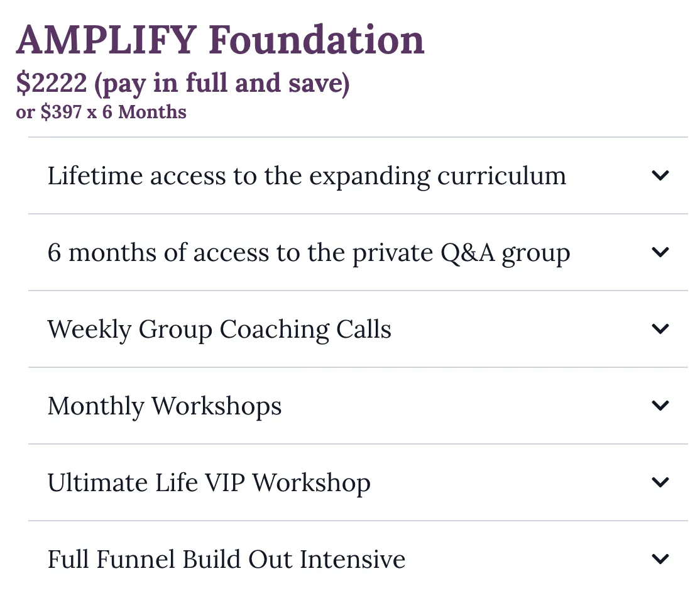
Task: Expand Ultimate Life VIP Workshop chevron
Action: pos(660,482)
